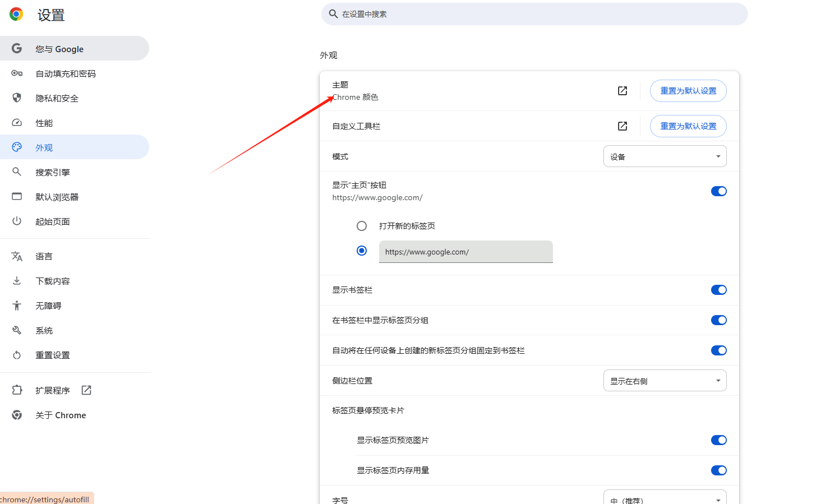This screenshot has height=504, width=830.
Task: Toggle the 显示书签栏 switch
Action: click(x=719, y=290)
